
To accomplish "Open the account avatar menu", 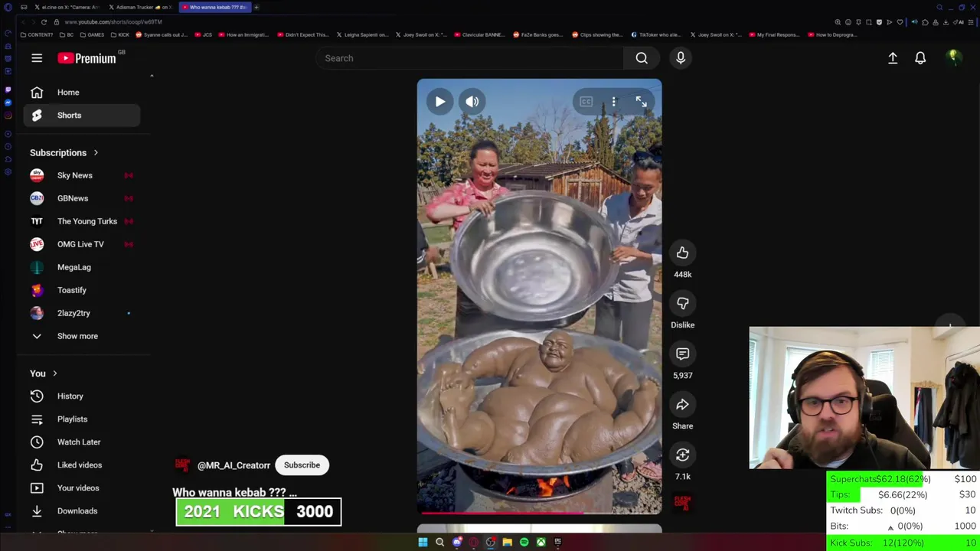I will (953, 57).
